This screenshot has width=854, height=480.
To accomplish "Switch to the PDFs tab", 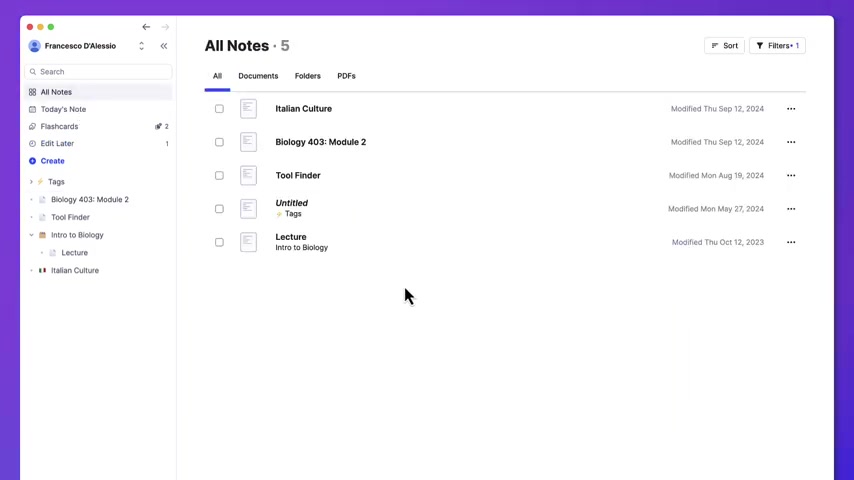I will (346, 76).
